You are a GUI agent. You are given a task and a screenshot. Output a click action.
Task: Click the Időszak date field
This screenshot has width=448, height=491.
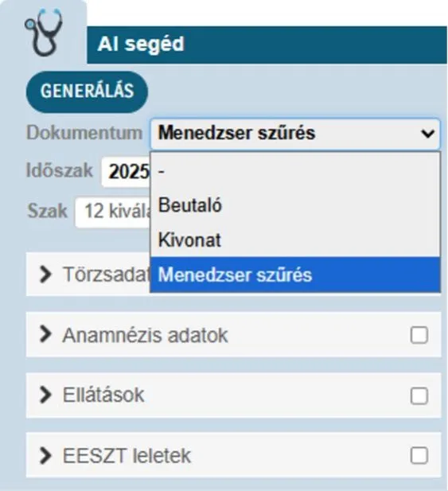coord(126,172)
